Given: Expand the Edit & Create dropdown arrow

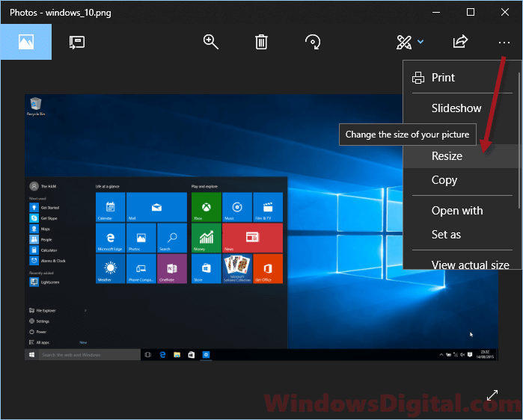Looking at the screenshot, I should tap(420, 42).
